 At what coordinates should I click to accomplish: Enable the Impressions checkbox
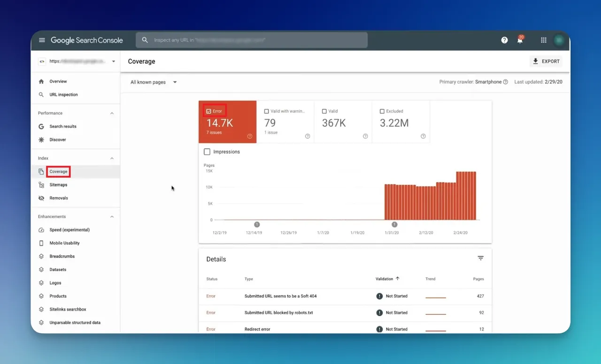(x=207, y=152)
